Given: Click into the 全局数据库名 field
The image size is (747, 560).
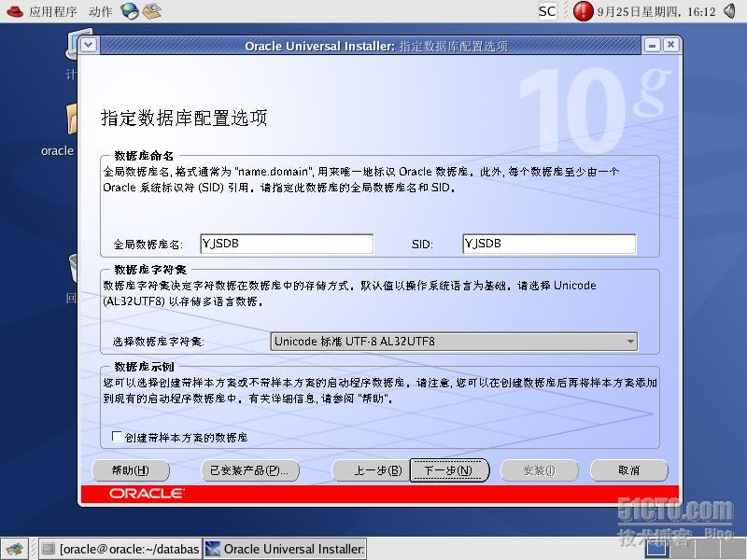Looking at the screenshot, I should (287, 244).
